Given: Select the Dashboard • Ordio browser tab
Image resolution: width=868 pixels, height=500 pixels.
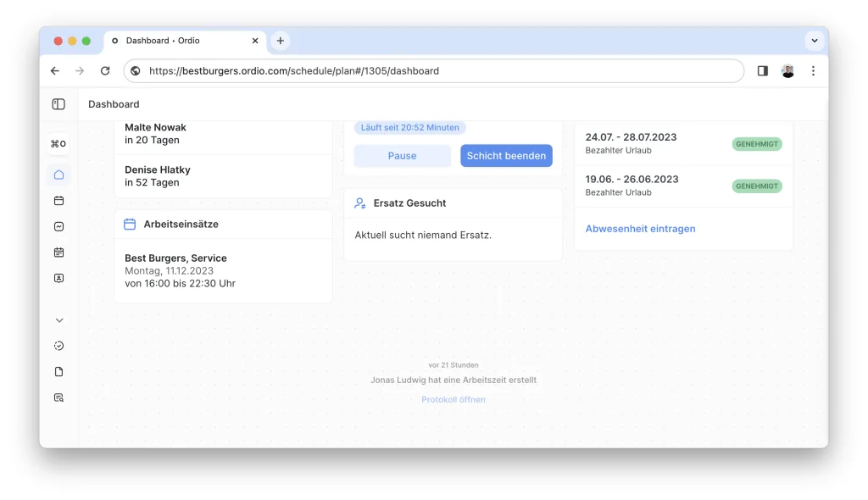Looking at the screenshot, I should tap(182, 41).
